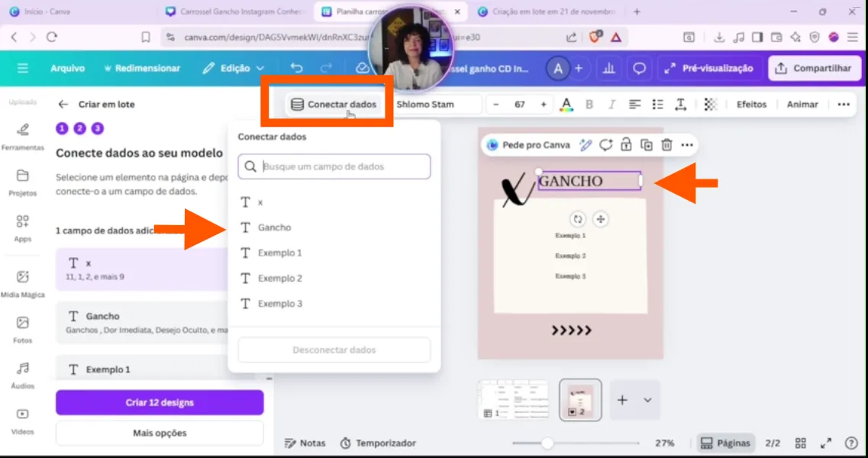Click the Compartilhar button

(x=813, y=68)
